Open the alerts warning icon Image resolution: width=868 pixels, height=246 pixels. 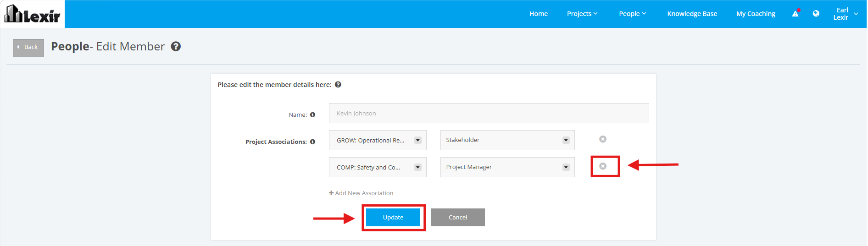[x=796, y=14]
